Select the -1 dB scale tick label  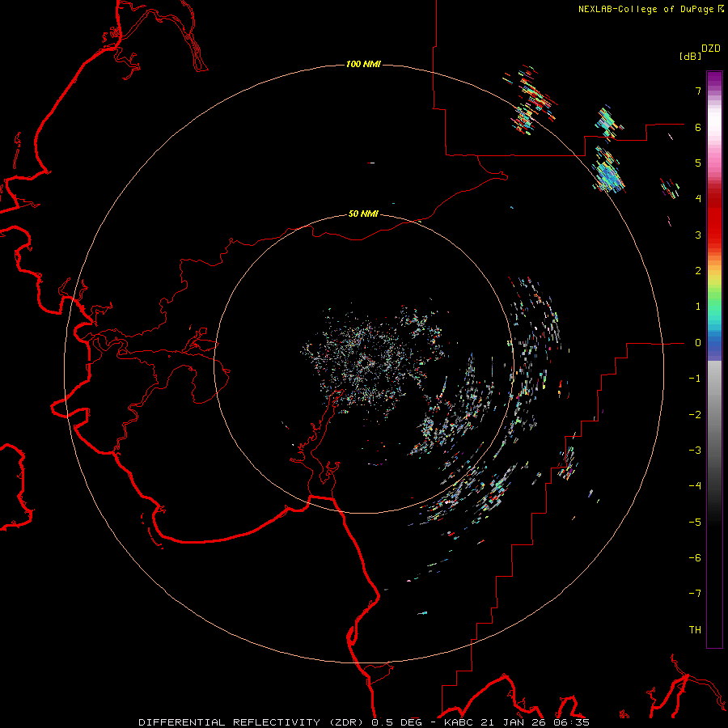[695, 379]
